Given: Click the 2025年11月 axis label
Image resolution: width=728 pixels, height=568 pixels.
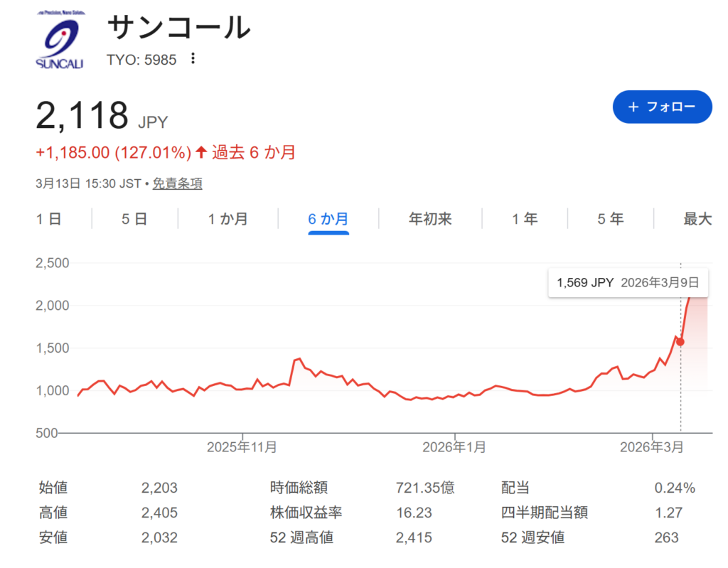Looking at the screenshot, I should tap(242, 447).
